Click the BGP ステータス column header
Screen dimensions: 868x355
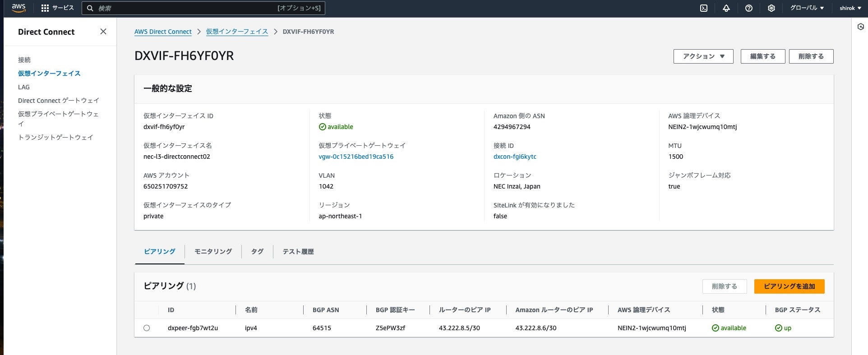click(x=798, y=310)
